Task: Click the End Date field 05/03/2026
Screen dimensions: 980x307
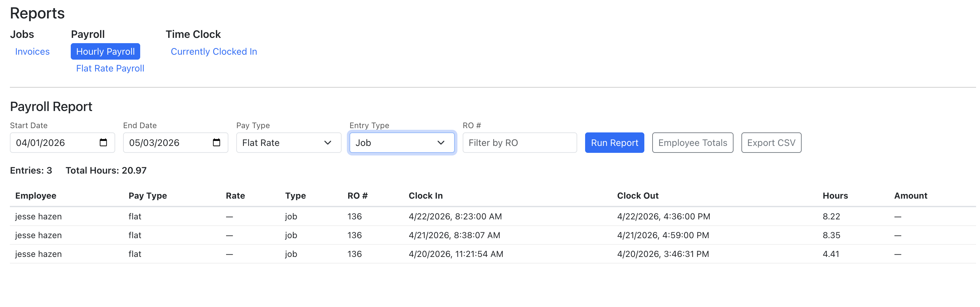Action: pyautogui.click(x=175, y=142)
